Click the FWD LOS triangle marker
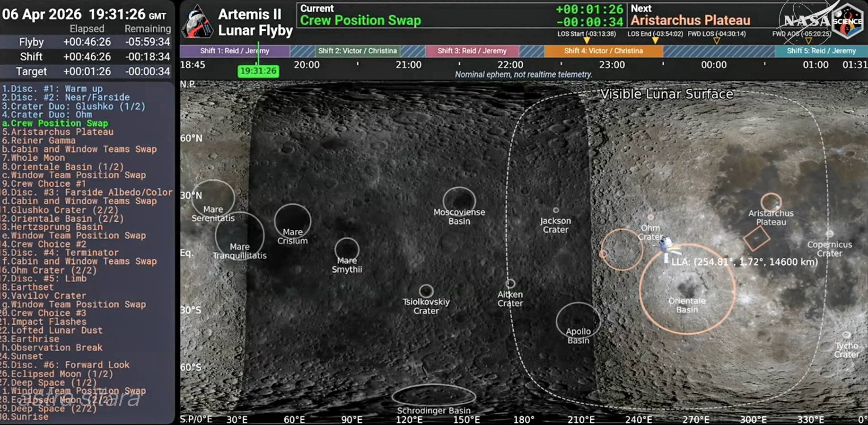The image size is (868, 425). (717, 41)
